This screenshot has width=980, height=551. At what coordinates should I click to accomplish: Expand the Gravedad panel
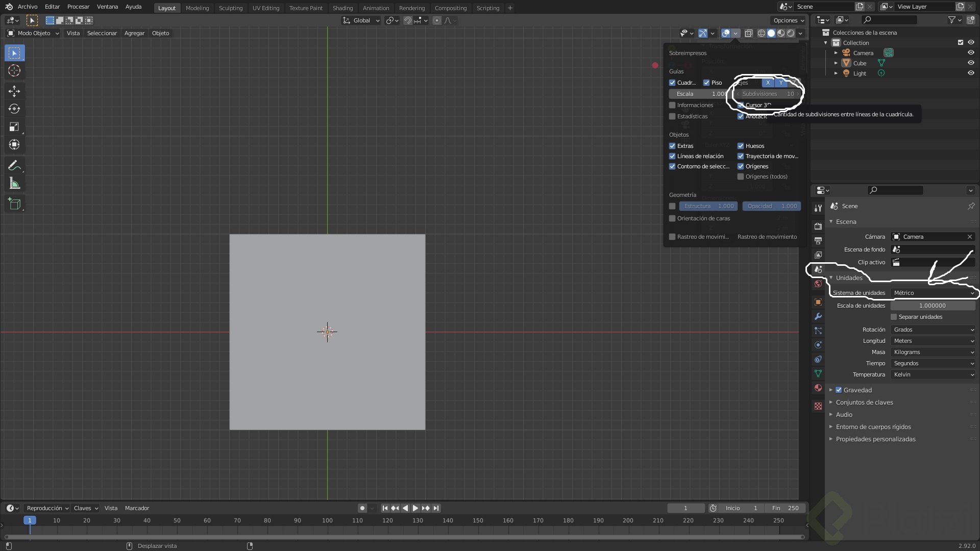831,390
